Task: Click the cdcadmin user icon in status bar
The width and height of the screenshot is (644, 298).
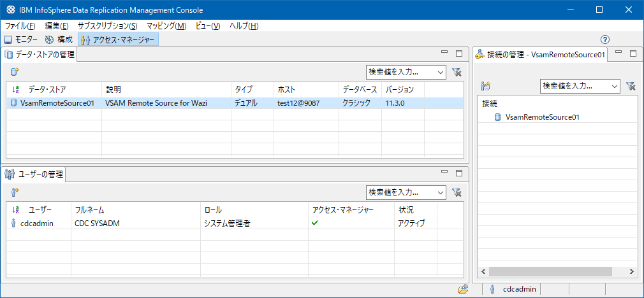Action: coord(492,289)
